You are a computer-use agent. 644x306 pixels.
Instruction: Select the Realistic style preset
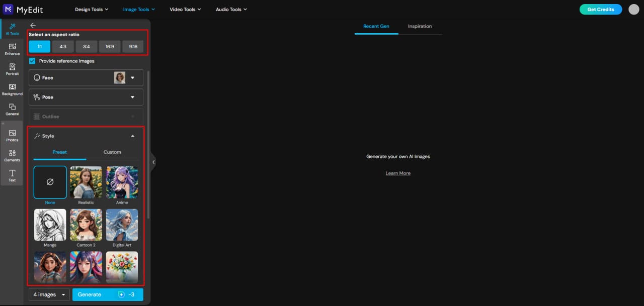[x=86, y=182]
